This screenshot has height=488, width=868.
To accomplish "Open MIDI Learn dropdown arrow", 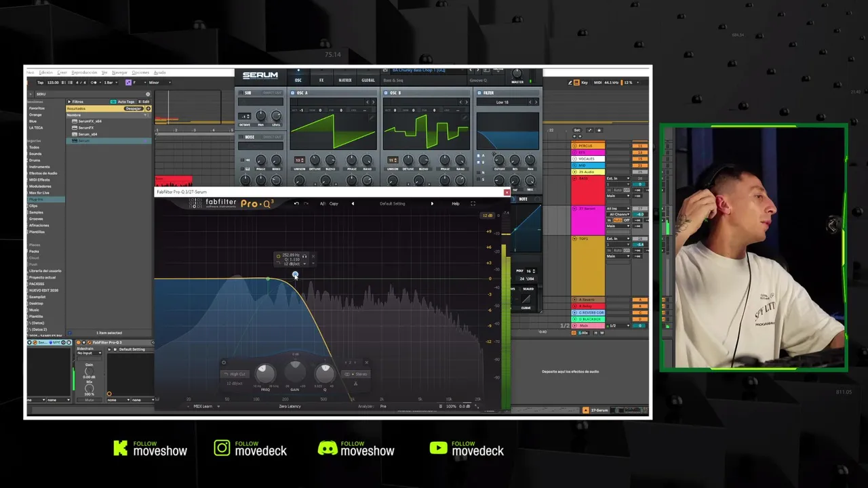I will click(x=218, y=406).
